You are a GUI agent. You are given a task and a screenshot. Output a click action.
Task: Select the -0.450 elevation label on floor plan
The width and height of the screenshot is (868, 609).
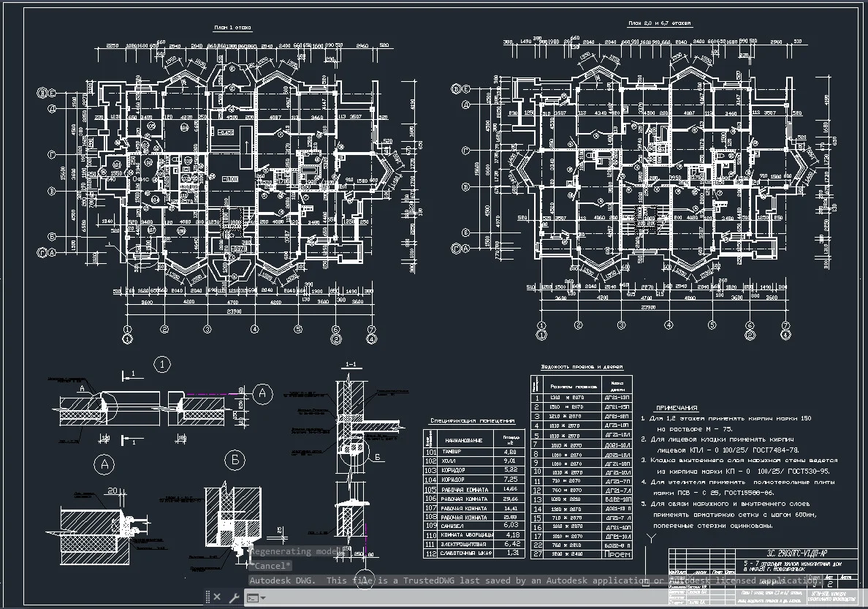pyautogui.click(x=225, y=133)
